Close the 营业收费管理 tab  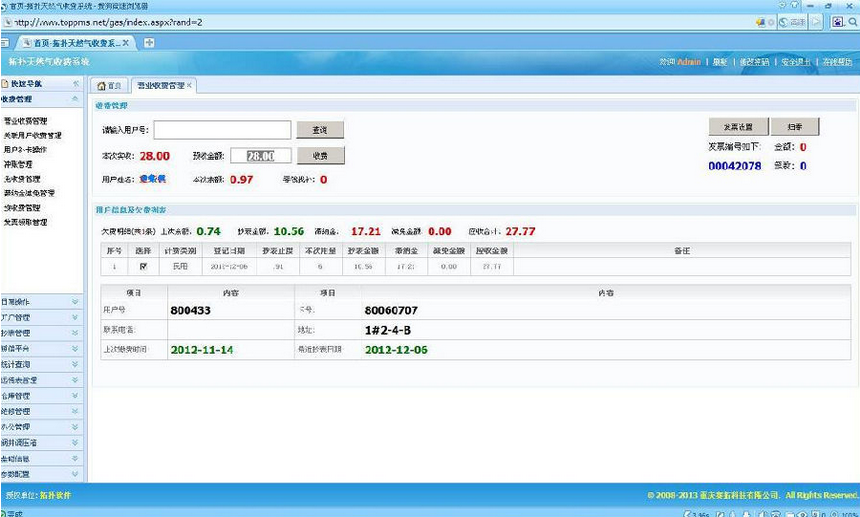click(190, 86)
